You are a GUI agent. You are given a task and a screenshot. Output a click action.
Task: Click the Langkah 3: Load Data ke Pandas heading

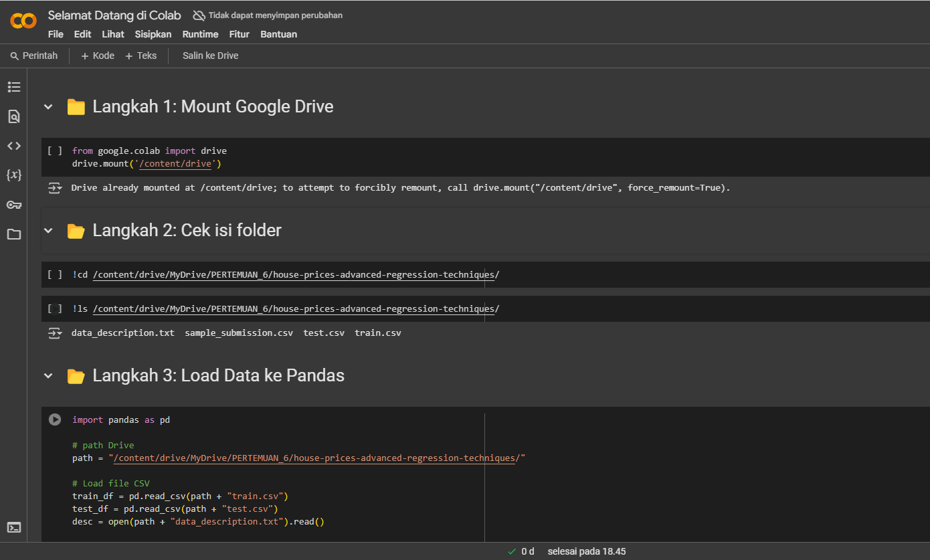point(218,376)
